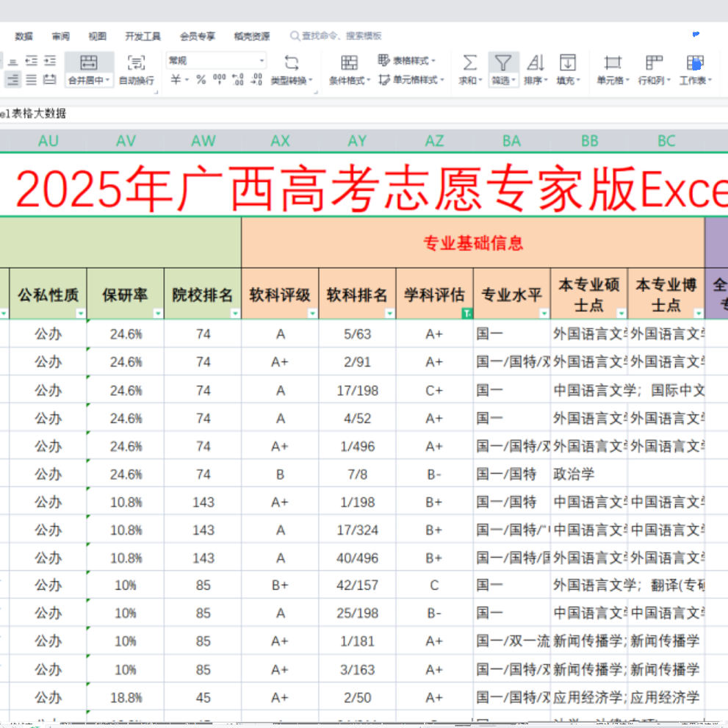Screen dimensions: 728x728
Task: Toggle distributed alignment icon
Action: point(50,80)
